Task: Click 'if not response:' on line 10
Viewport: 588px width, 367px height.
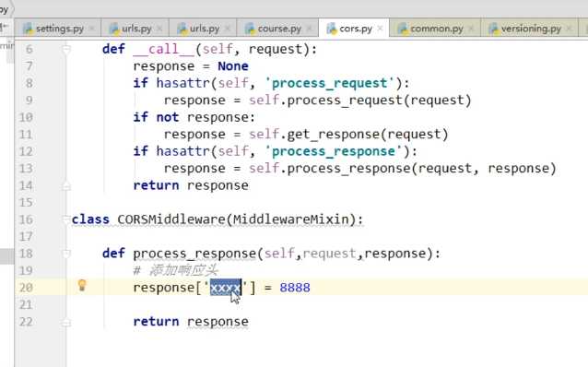Action: tap(194, 117)
